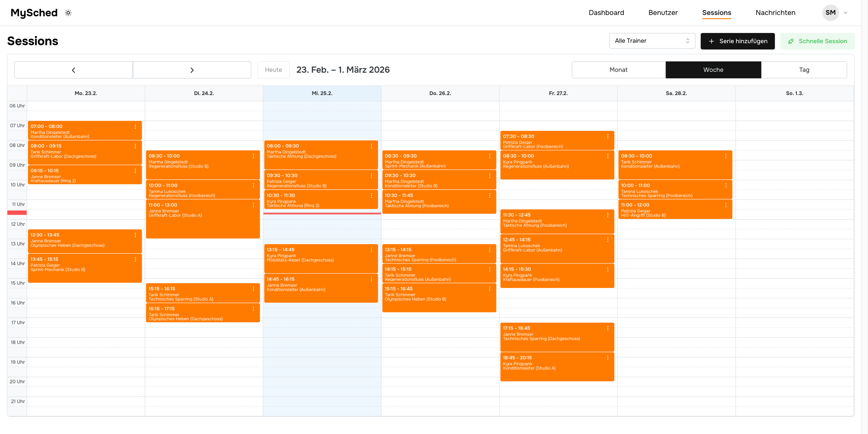
Task: Click the three-dot icon on Thursday's Olympisches Heben session
Action: 490,289
